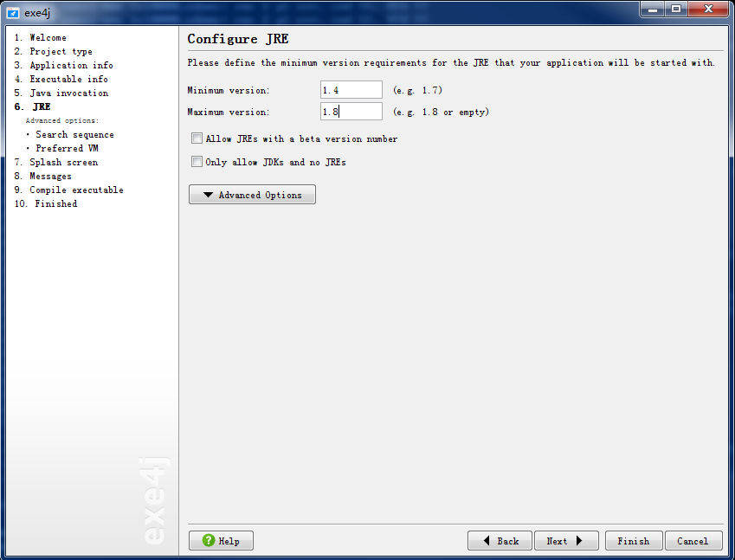Open step 5 Java invocation
The height and width of the screenshot is (560, 735).
61,93
